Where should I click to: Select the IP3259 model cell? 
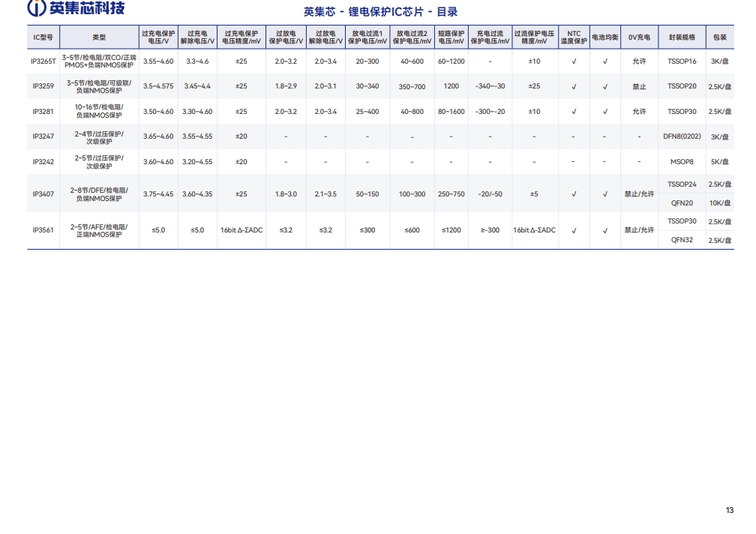43,85
